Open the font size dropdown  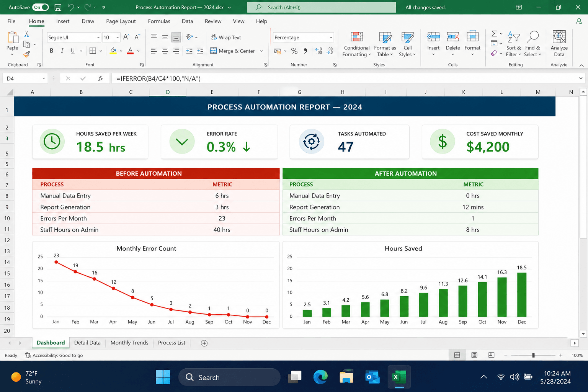click(x=118, y=37)
